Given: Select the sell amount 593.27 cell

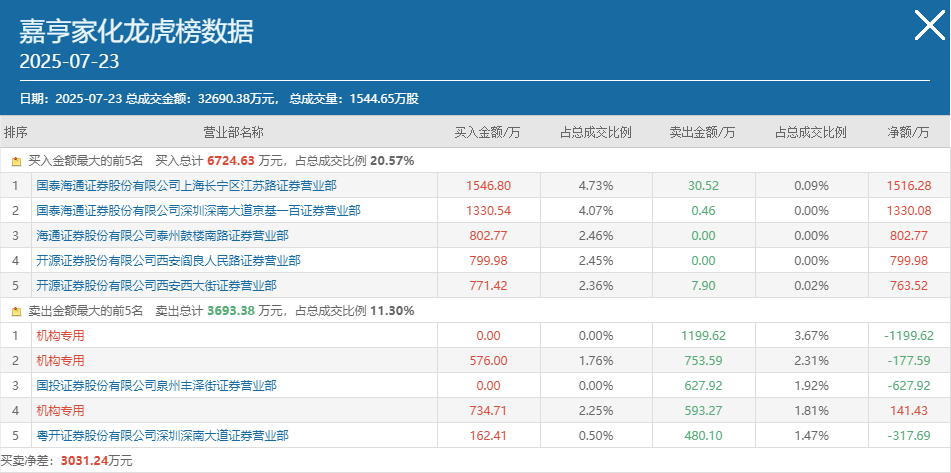Looking at the screenshot, I should (704, 411).
